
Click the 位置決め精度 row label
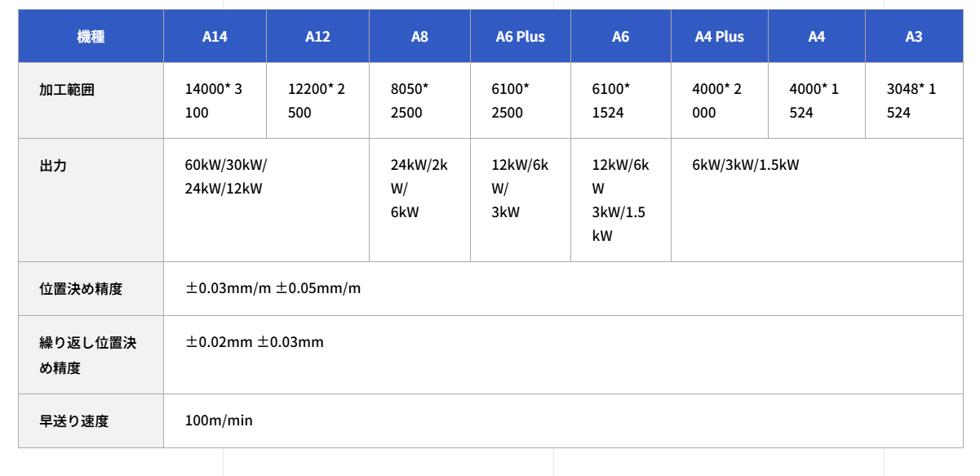81,289
